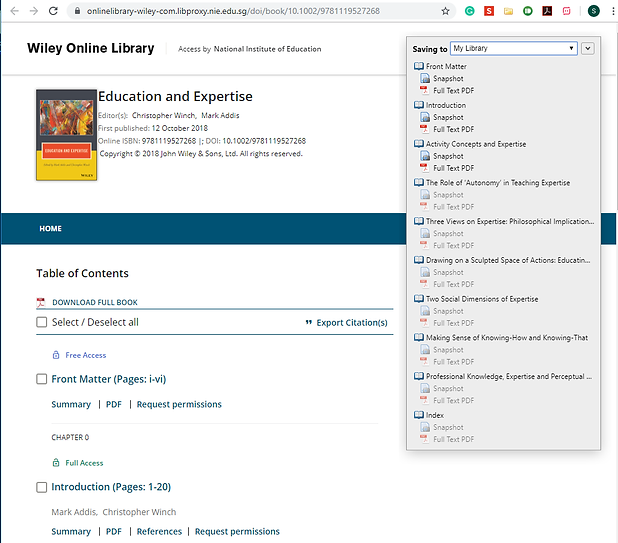The image size is (618, 543).
Task: Click 'Snapshot' text under Index
Action: pos(448,427)
